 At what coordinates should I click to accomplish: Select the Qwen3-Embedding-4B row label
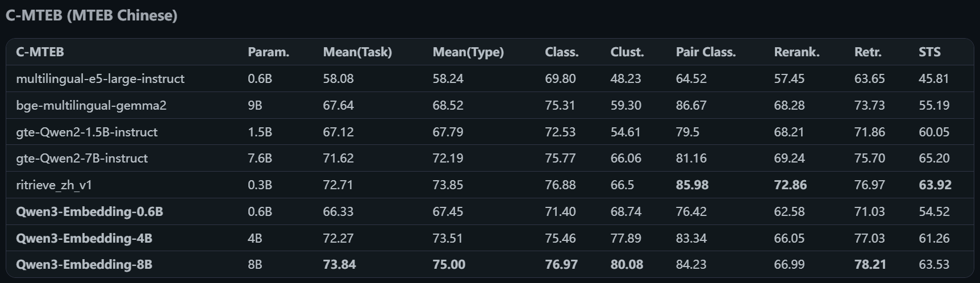pyautogui.click(x=84, y=239)
